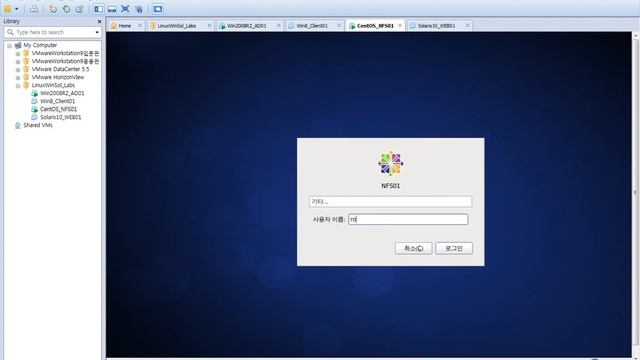Click the revert to snapshot icon
Screen dimensions: 640x360
click(x=66, y=9)
